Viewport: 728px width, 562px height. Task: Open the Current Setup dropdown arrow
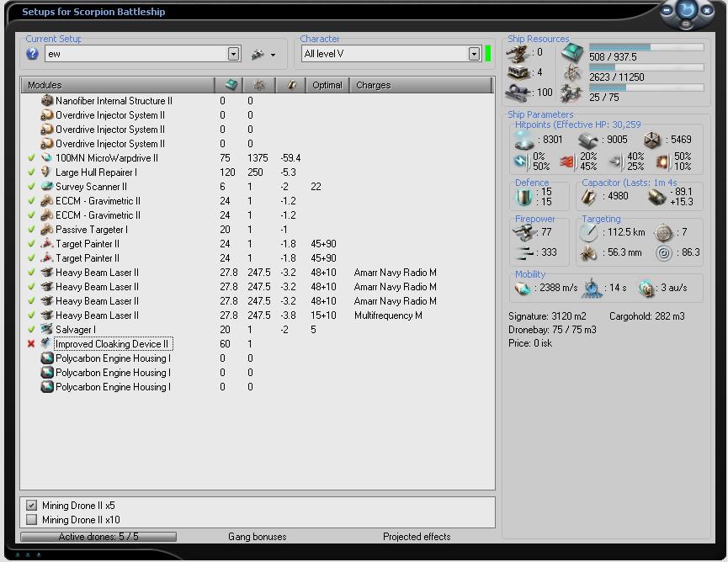click(233, 54)
